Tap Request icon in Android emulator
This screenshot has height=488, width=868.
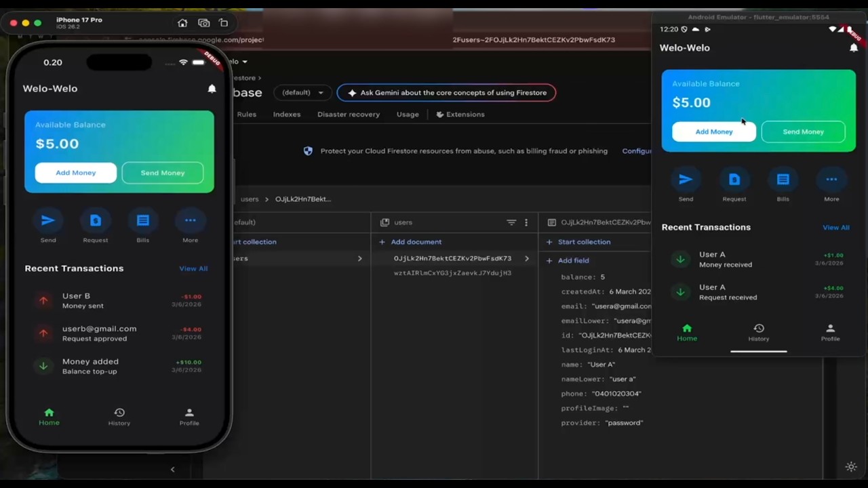(734, 180)
